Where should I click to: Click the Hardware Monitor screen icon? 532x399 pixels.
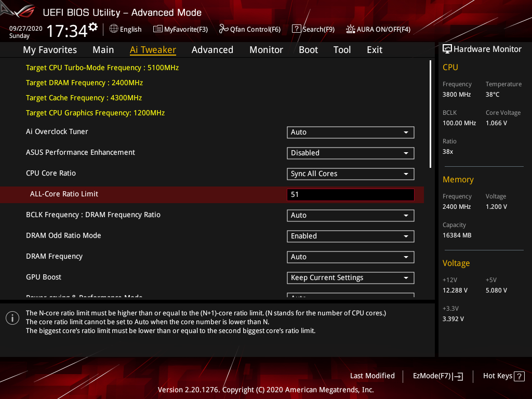tap(447, 49)
